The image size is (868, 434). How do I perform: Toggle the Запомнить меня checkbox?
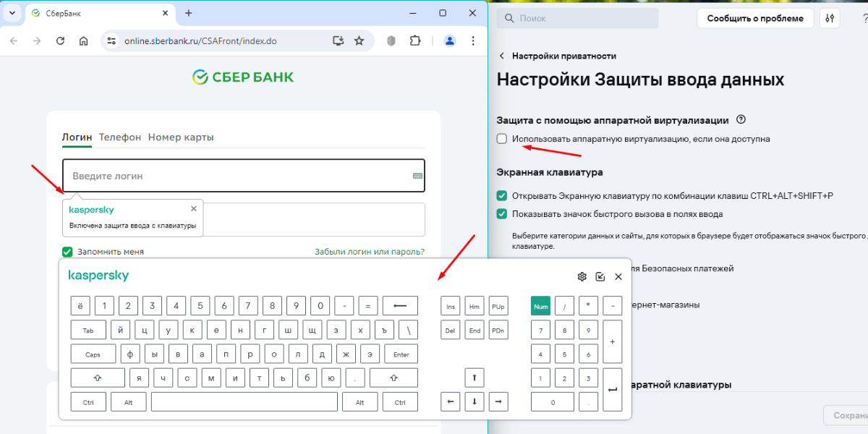click(67, 252)
